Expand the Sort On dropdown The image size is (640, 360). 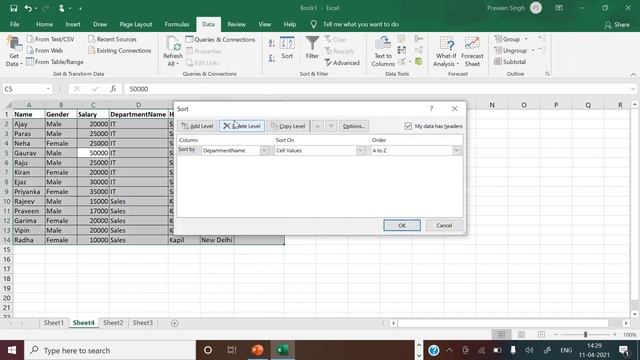(360, 151)
